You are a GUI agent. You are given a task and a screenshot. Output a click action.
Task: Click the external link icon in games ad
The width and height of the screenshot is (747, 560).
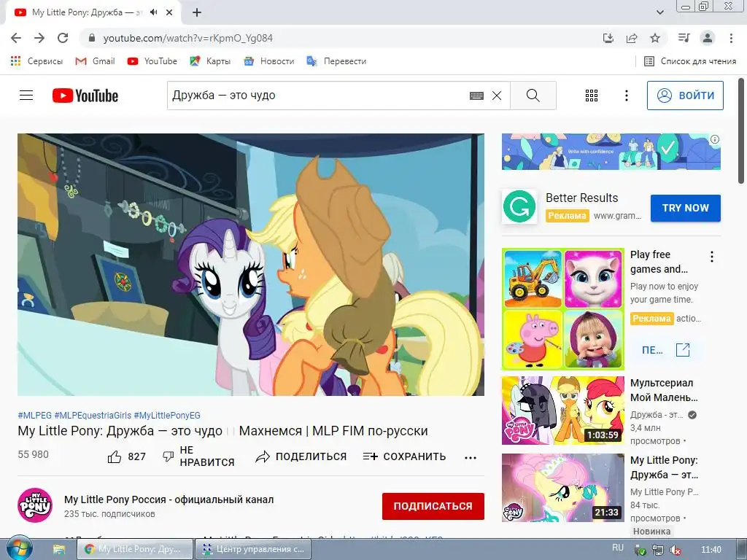pyautogui.click(x=683, y=350)
